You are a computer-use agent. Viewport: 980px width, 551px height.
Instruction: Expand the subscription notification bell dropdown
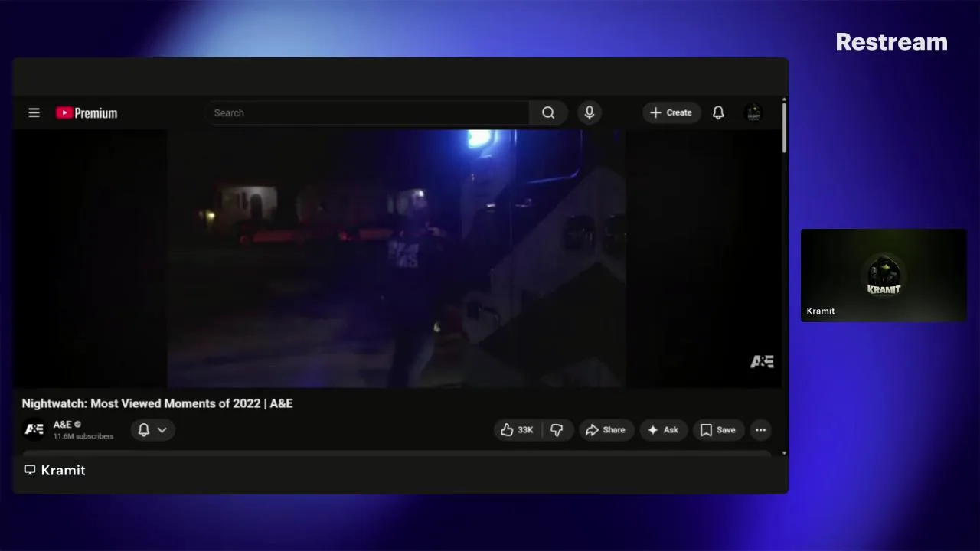tap(152, 430)
